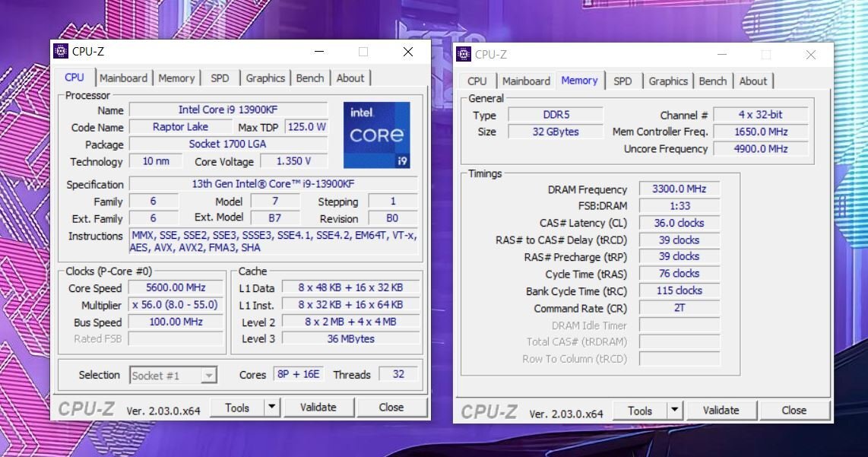Go to the About tab in right window
This screenshot has width=868, height=457.
point(752,81)
